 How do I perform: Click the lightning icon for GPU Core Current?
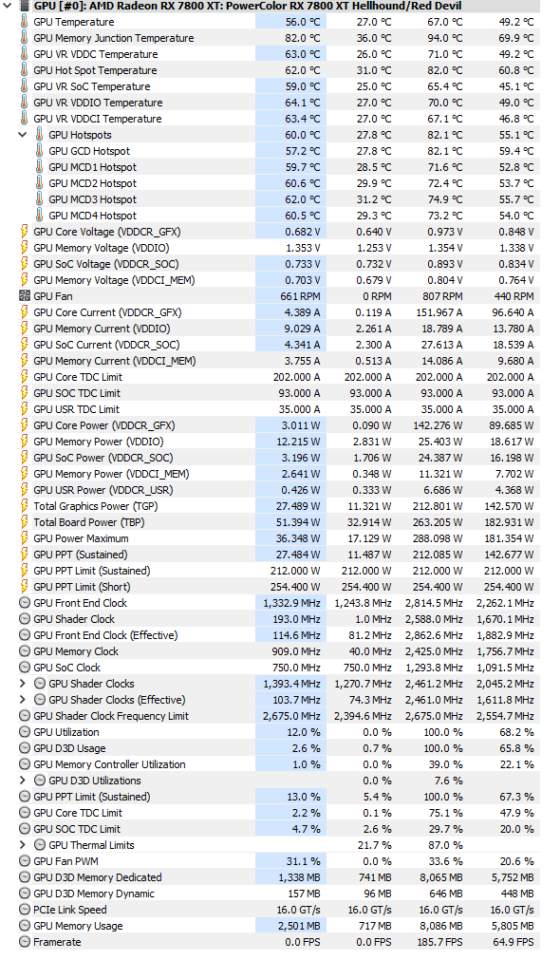[x=25, y=312]
